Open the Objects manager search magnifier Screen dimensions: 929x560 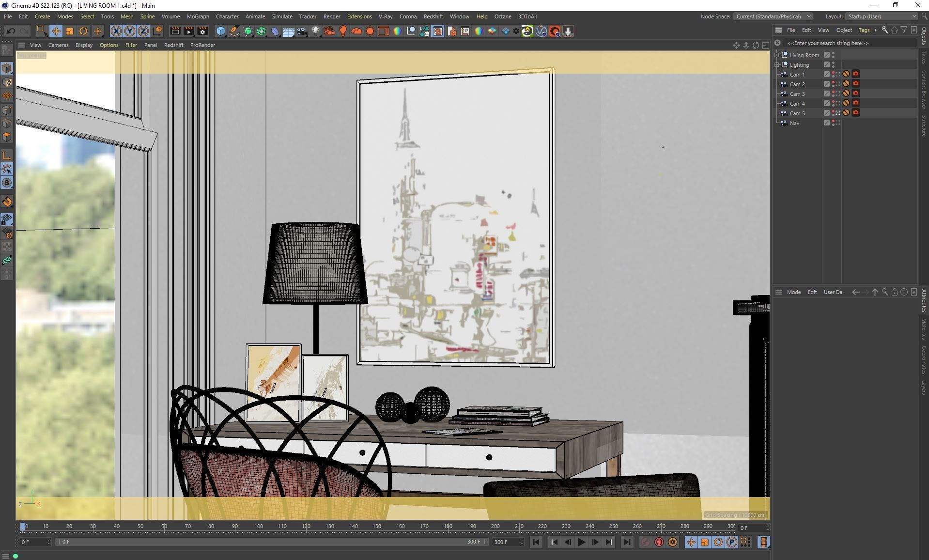point(885,30)
